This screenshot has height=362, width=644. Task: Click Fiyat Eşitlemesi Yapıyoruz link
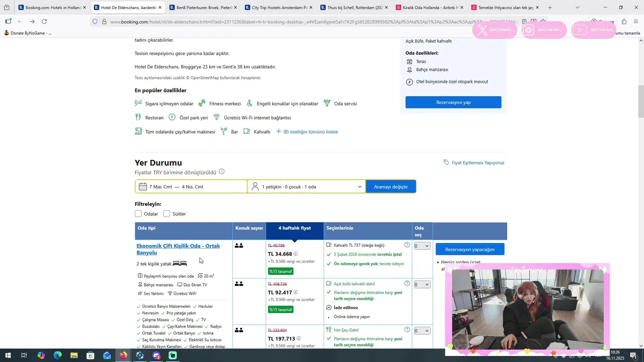[x=478, y=163]
